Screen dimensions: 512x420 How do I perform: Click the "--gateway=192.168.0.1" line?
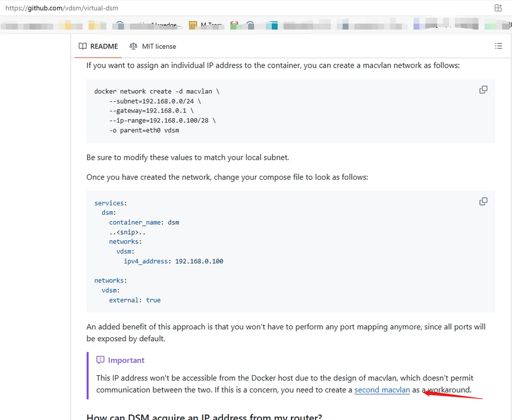(151, 111)
